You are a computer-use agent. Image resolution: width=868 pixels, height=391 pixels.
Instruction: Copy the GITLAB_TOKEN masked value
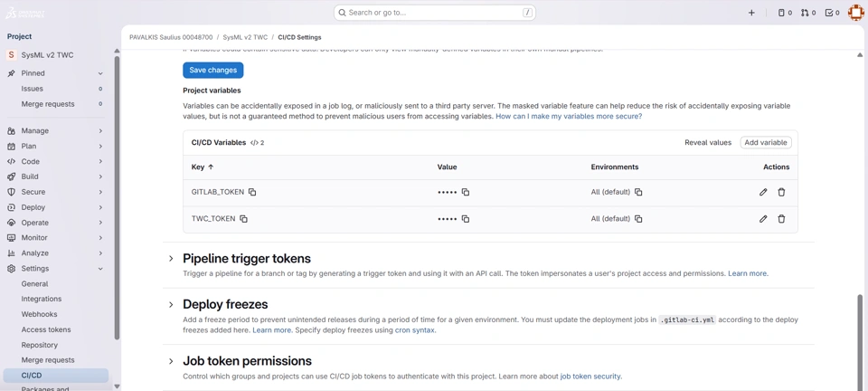[x=466, y=192]
